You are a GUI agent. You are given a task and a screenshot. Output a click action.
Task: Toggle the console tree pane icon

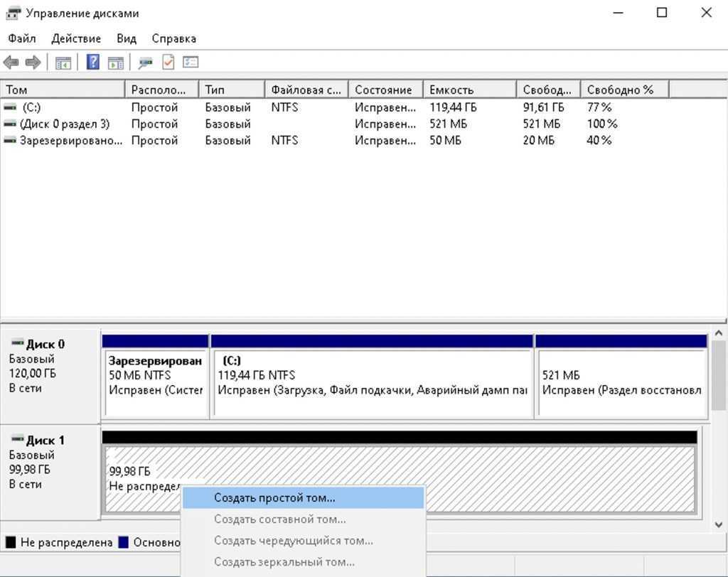click(x=63, y=63)
